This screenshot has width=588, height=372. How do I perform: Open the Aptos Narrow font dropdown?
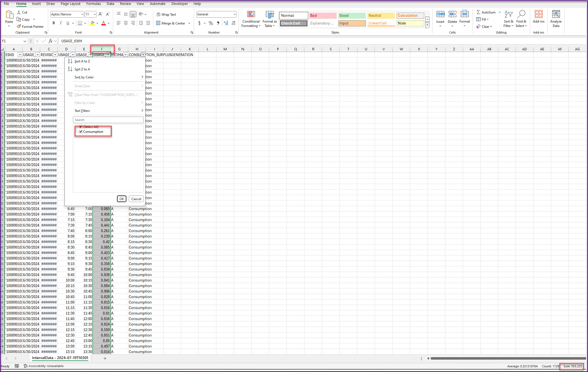82,14
